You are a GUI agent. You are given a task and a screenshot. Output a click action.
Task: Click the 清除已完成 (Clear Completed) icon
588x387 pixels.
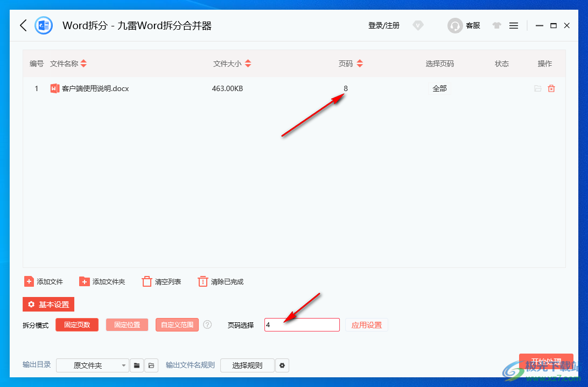tap(202, 281)
